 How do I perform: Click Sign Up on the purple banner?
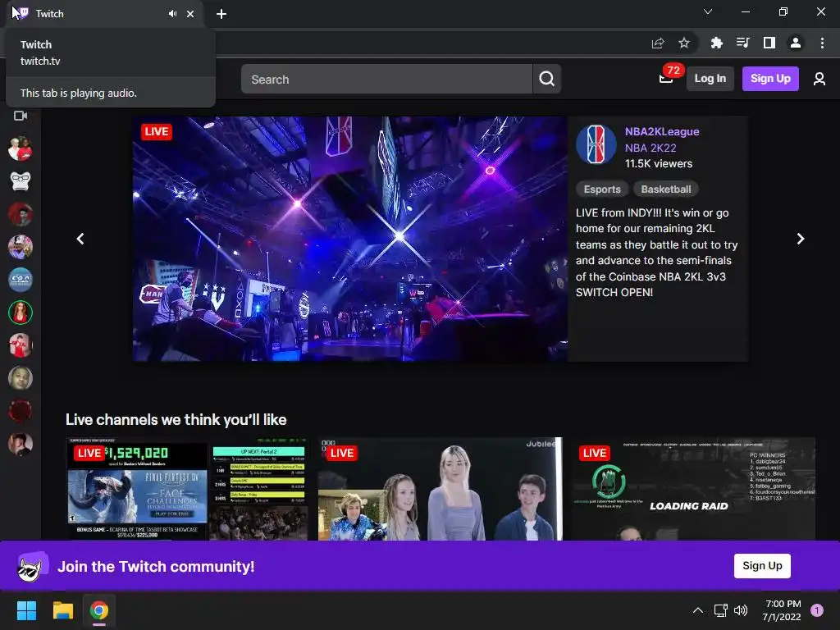[762, 566]
